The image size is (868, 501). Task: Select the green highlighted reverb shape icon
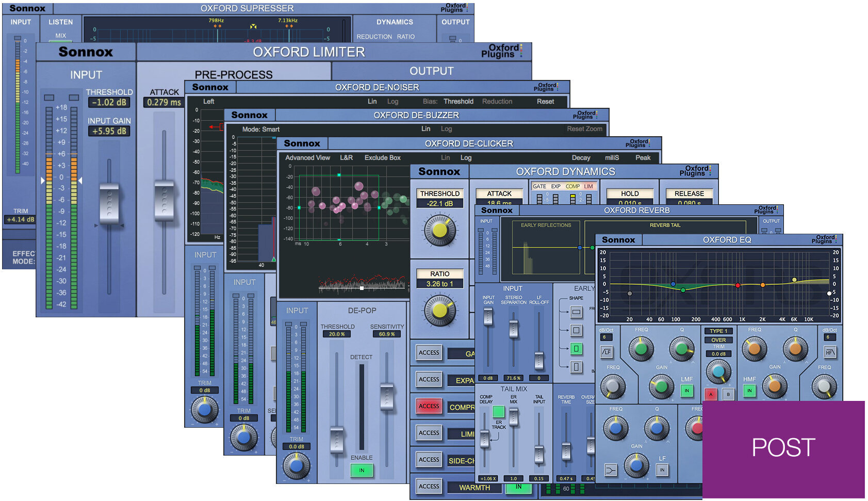[577, 348]
